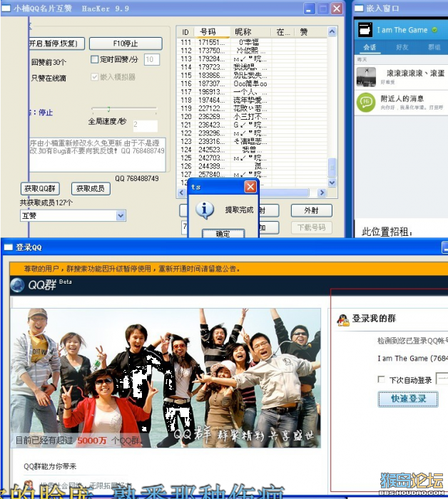Click the 昵称 column header
Viewport: 448px width, 499px height.
[x=250, y=32]
